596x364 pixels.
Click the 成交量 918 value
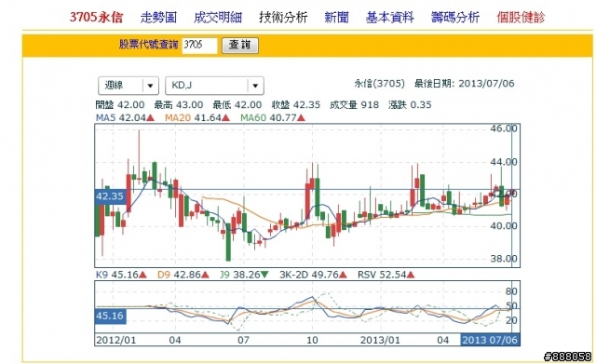(354, 105)
